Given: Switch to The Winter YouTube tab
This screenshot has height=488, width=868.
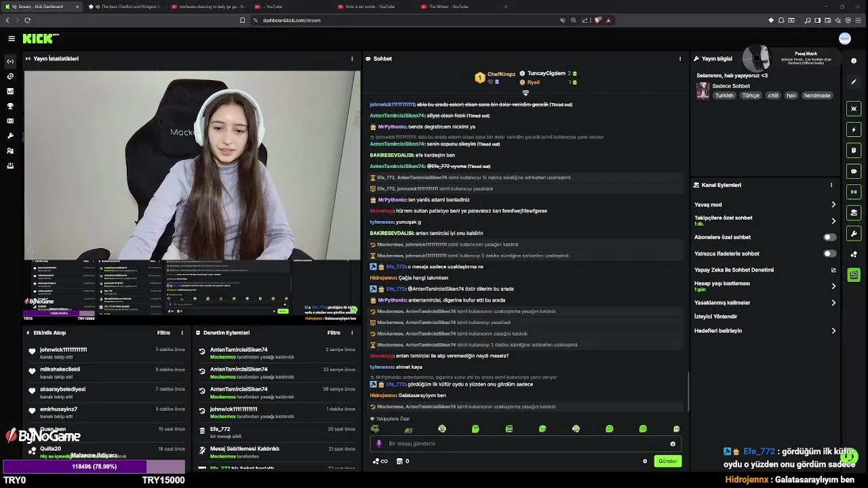Looking at the screenshot, I should [x=448, y=7].
